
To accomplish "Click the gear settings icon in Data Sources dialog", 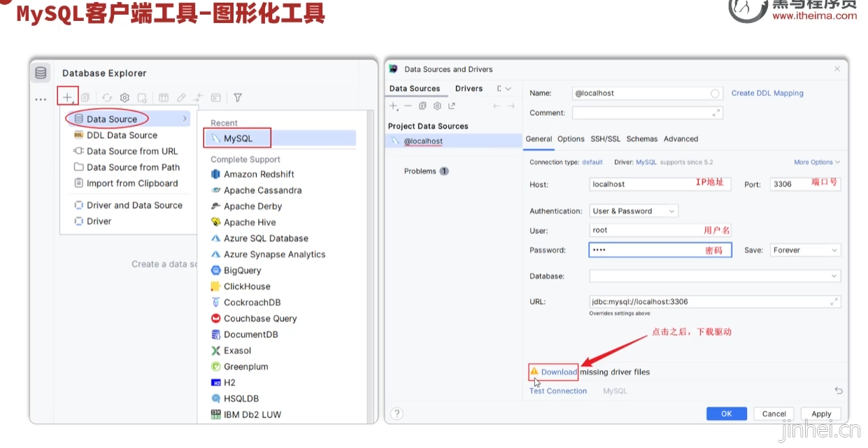I will pos(437,106).
